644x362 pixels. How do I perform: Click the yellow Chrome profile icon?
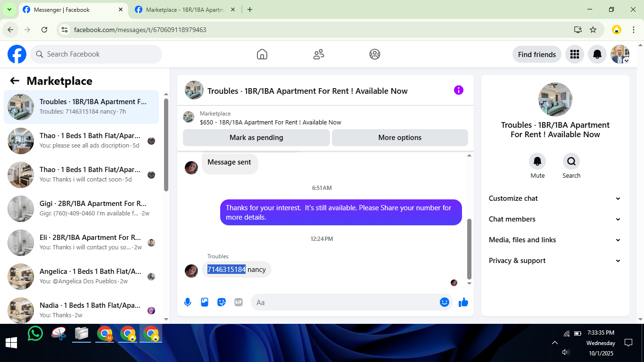point(617,30)
